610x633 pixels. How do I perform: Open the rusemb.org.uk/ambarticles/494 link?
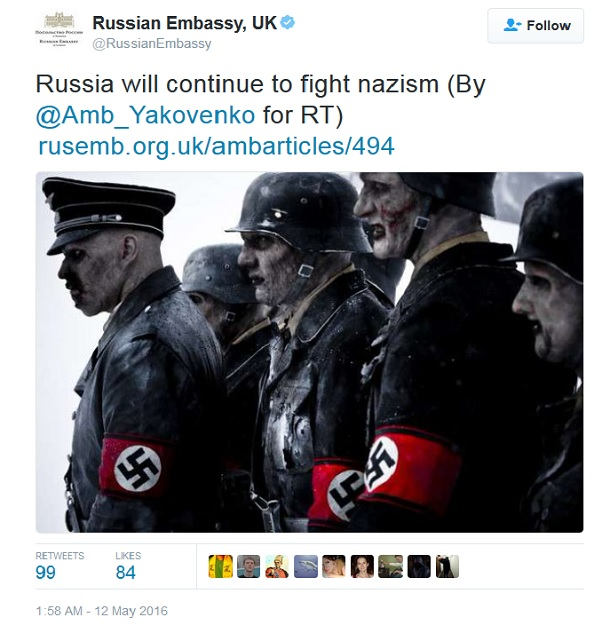point(216,146)
